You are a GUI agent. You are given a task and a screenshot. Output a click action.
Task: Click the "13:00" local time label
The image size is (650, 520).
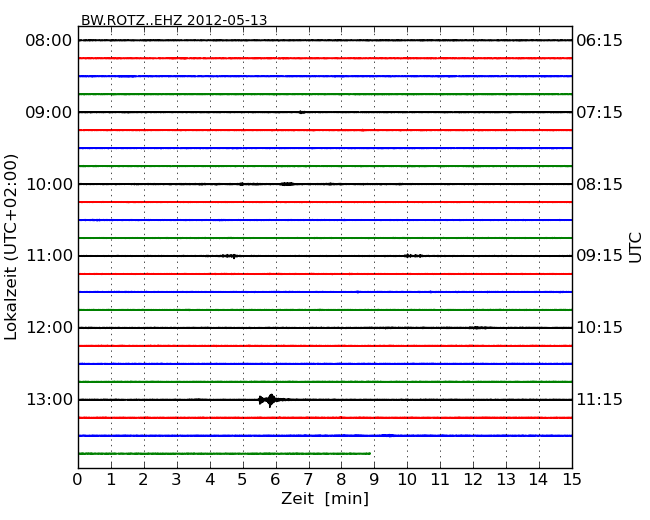tap(49, 400)
